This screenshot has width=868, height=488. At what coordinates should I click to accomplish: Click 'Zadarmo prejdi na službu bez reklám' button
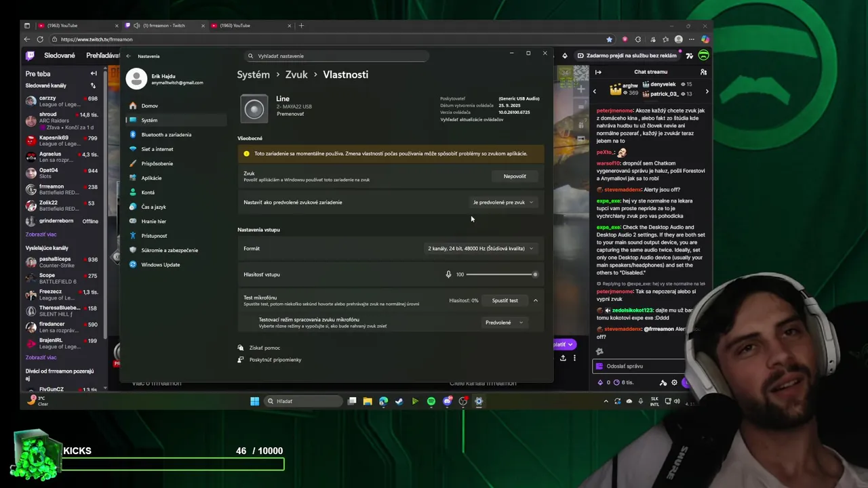click(627, 56)
